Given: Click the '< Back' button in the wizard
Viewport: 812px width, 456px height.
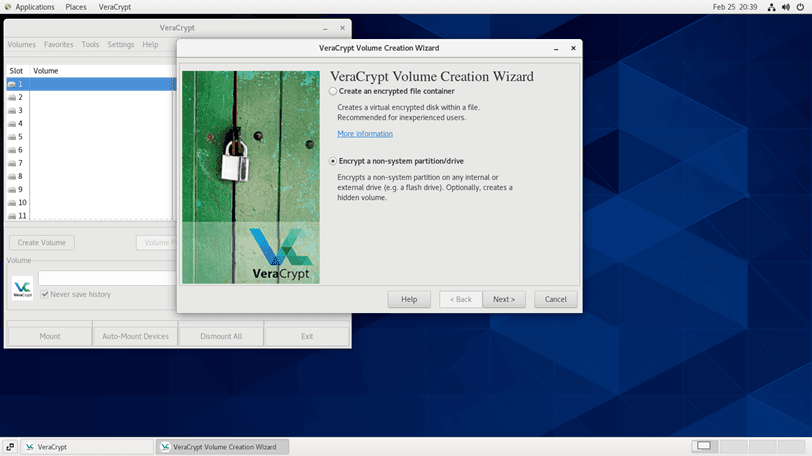Looking at the screenshot, I should pyautogui.click(x=461, y=299).
